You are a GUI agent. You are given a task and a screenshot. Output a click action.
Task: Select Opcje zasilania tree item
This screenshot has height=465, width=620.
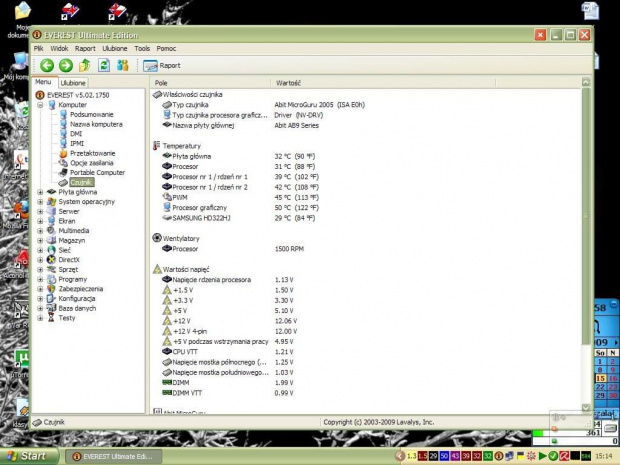click(x=92, y=163)
